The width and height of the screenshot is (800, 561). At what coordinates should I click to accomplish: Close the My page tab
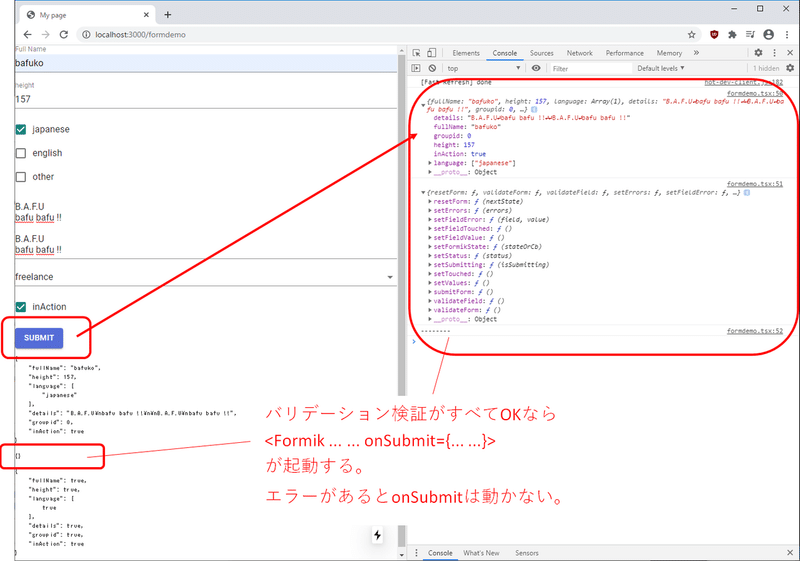[x=146, y=15]
